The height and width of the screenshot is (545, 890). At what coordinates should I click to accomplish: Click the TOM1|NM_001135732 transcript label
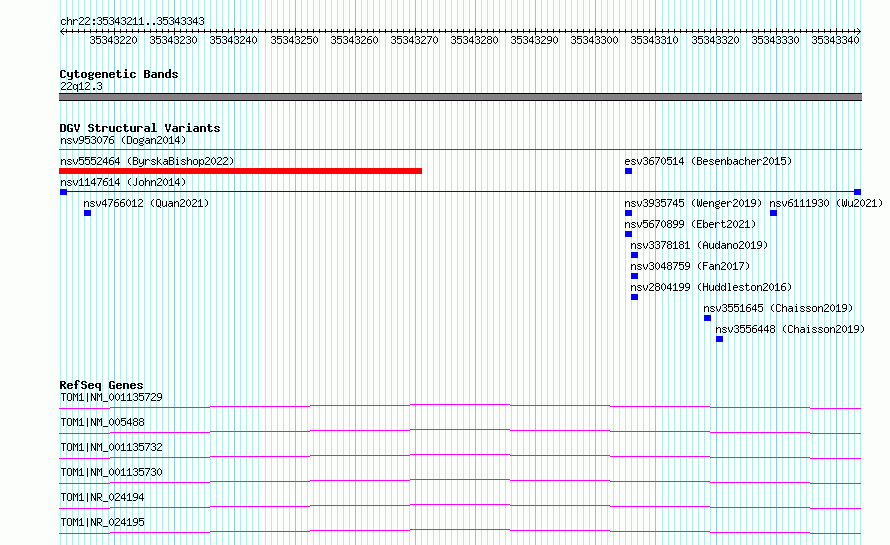pos(111,447)
